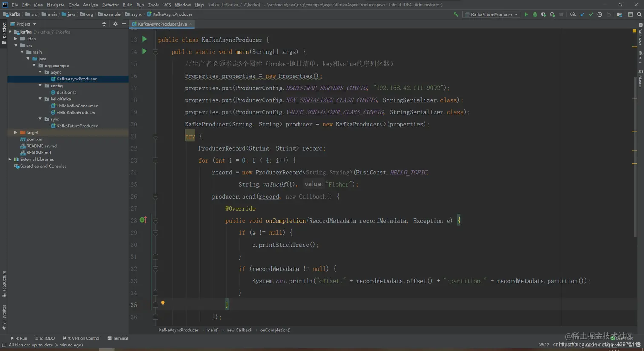Screen dimensions: 644x351
Task: Collapse the async package
Action: click(x=40, y=72)
